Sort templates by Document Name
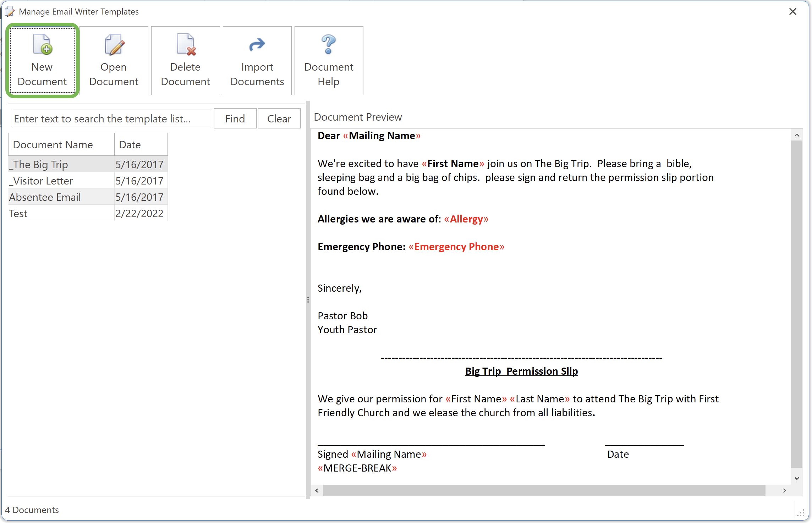 pyautogui.click(x=53, y=144)
